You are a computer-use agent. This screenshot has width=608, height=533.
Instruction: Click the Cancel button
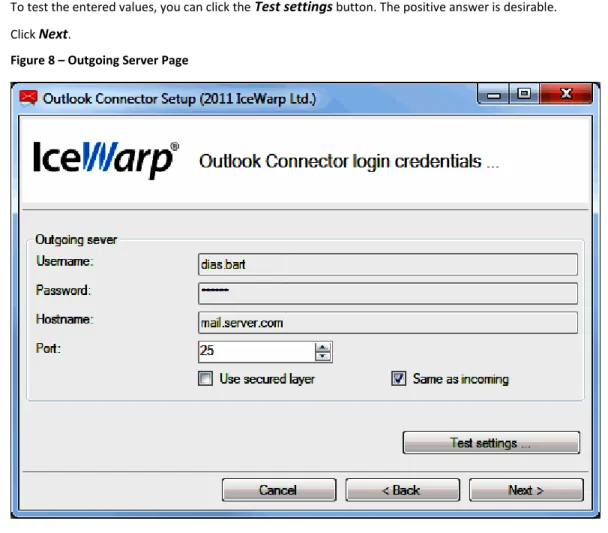279,490
